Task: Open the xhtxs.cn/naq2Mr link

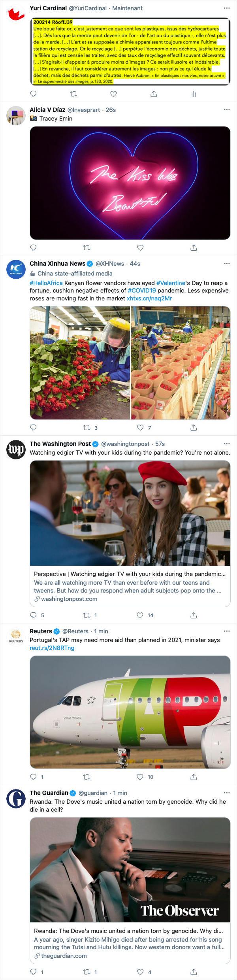Action: tap(149, 298)
